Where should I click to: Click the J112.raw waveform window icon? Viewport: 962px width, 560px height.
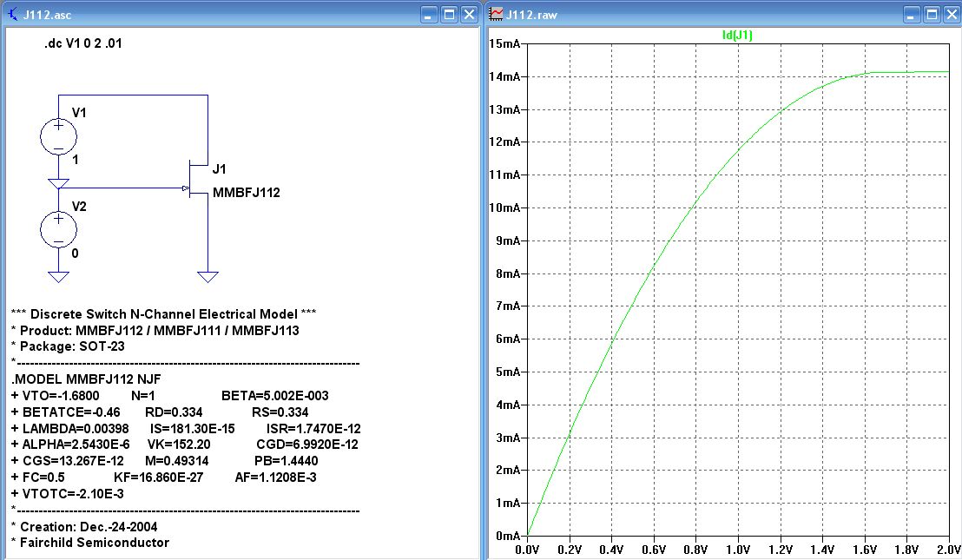pos(496,14)
